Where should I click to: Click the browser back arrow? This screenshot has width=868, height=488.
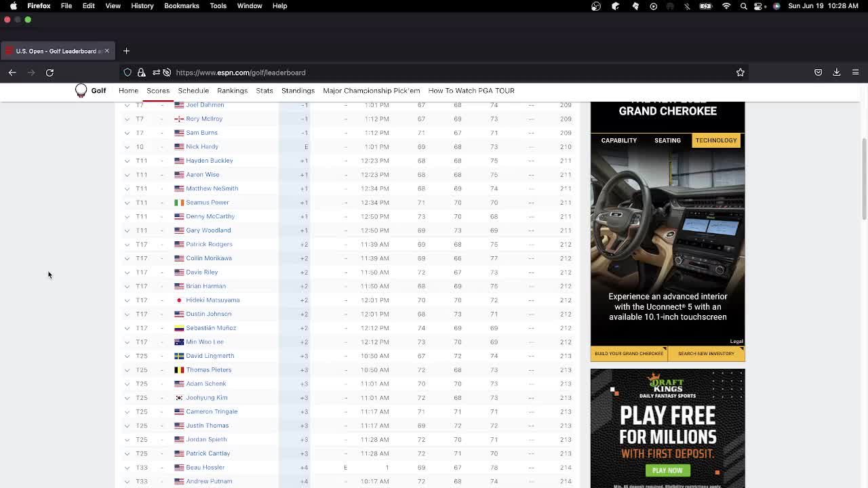(12, 73)
